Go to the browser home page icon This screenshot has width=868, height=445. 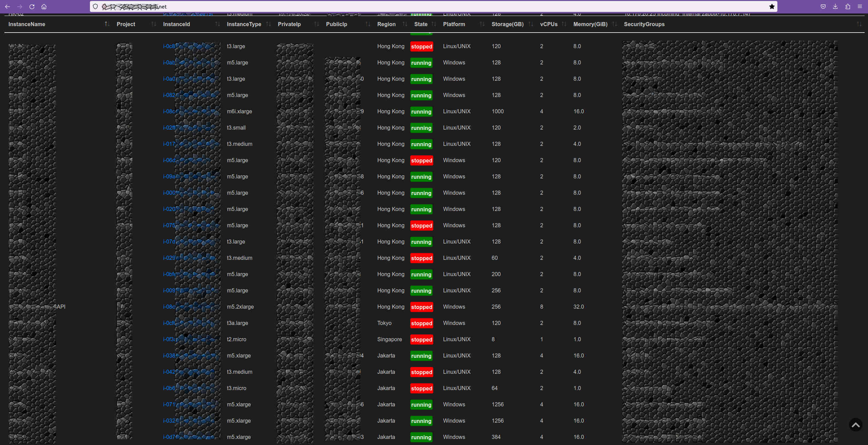pos(44,6)
